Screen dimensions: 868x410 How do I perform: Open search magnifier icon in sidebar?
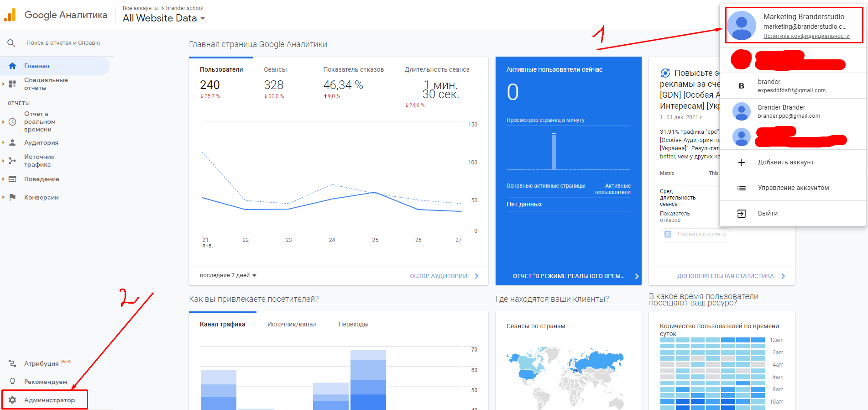pos(11,43)
